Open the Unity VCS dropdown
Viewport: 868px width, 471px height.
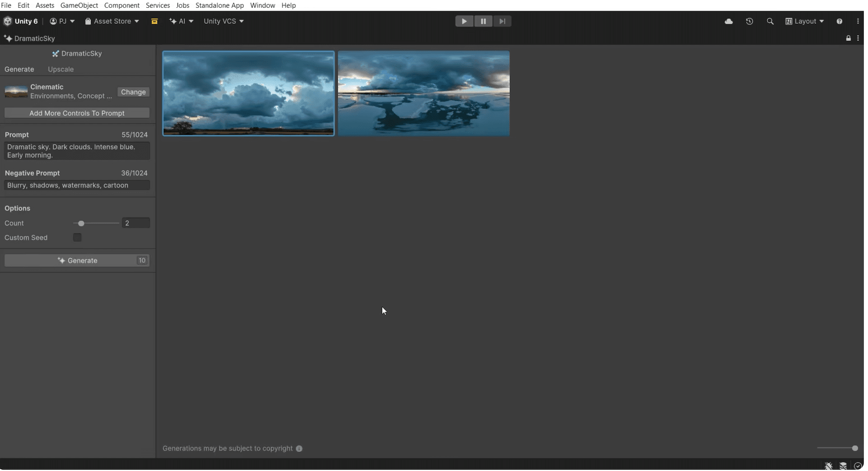point(224,21)
